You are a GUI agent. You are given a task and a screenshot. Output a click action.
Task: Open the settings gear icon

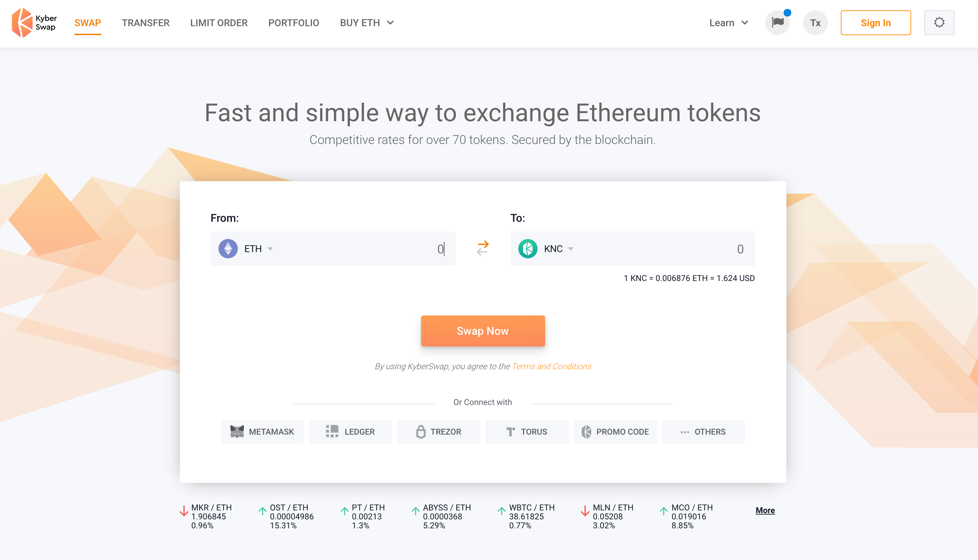(x=939, y=22)
